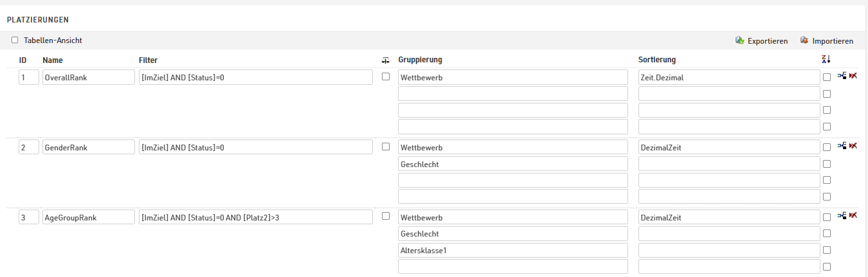Click the insert-row icon beside AgeGroupRank
The width and height of the screenshot is (868, 277).
[842, 216]
